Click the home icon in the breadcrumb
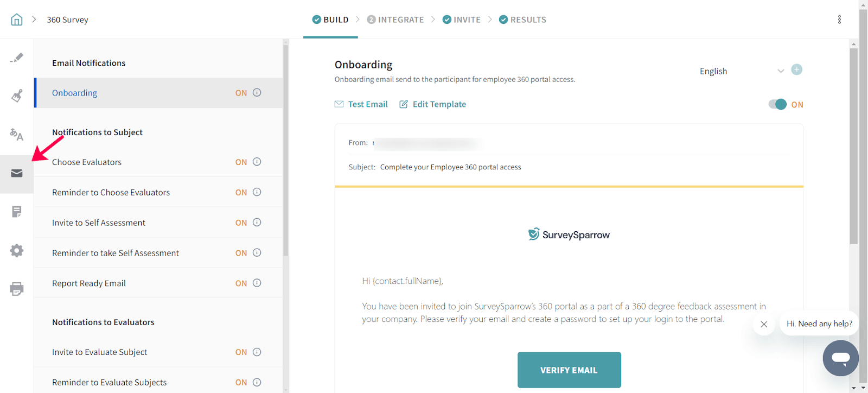This screenshot has width=868, height=393. (x=17, y=20)
